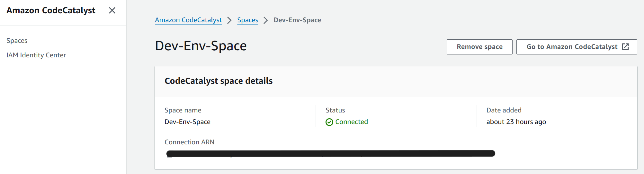Navigate to the Spaces breadcrumb link
The height and width of the screenshot is (174, 644).
[247, 20]
